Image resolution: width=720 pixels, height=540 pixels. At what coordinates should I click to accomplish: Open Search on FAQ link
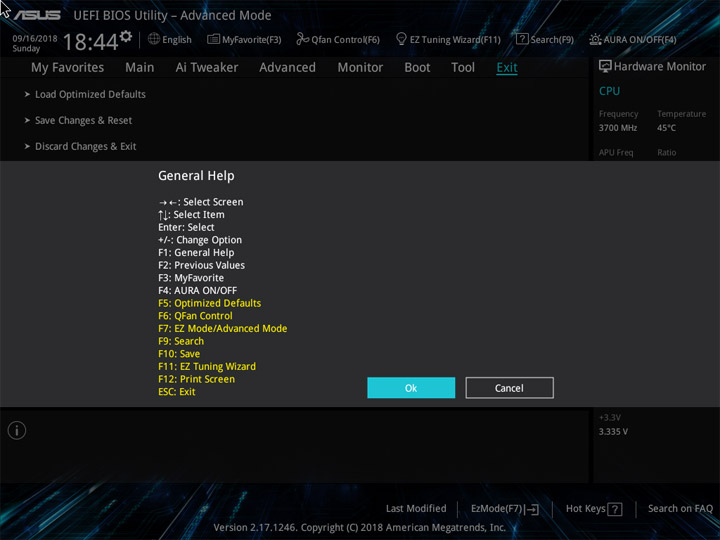point(680,508)
